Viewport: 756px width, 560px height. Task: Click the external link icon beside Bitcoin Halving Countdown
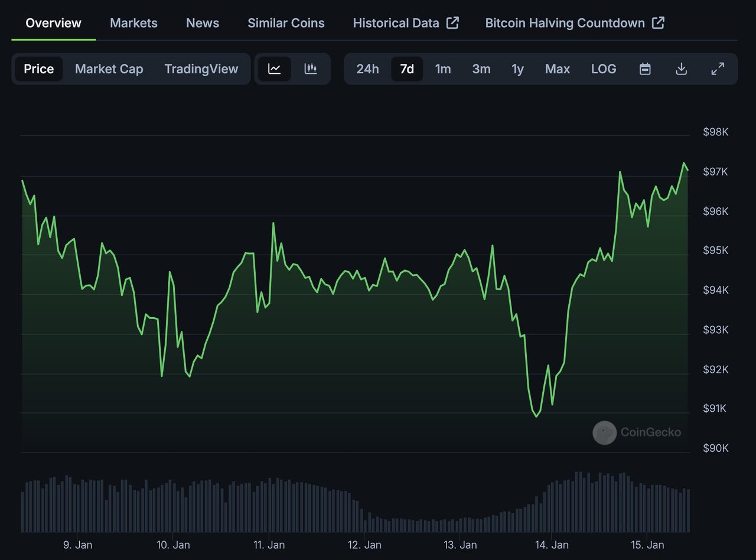pyautogui.click(x=658, y=23)
